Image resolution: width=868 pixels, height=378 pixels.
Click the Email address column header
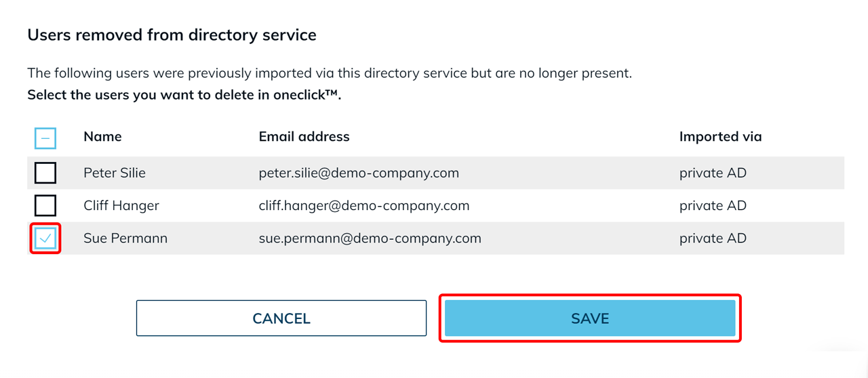pyautogui.click(x=304, y=137)
